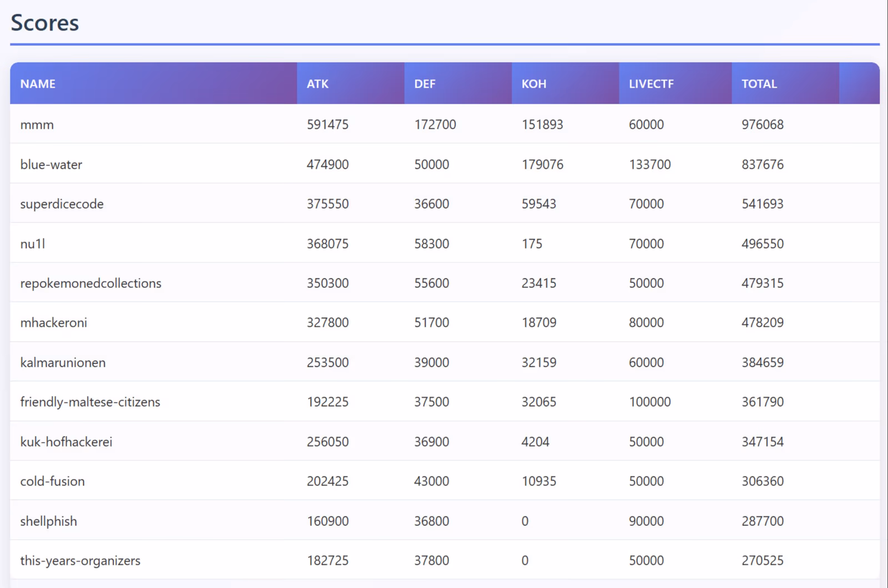Screen dimensions: 888x588
Task: Select the mmm team name
Action: point(37,125)
